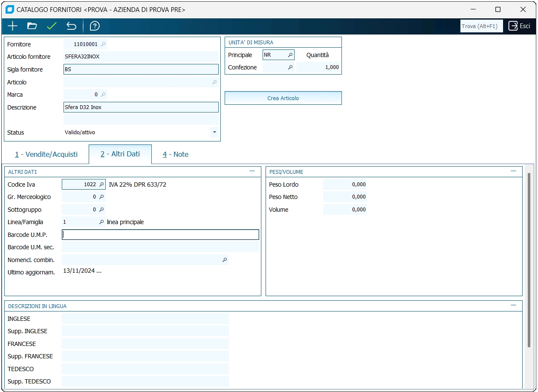This screenshot has height=392, width=538.
Task: Click the Linea/Famiglia search magnifier
Action: point(101,222)
